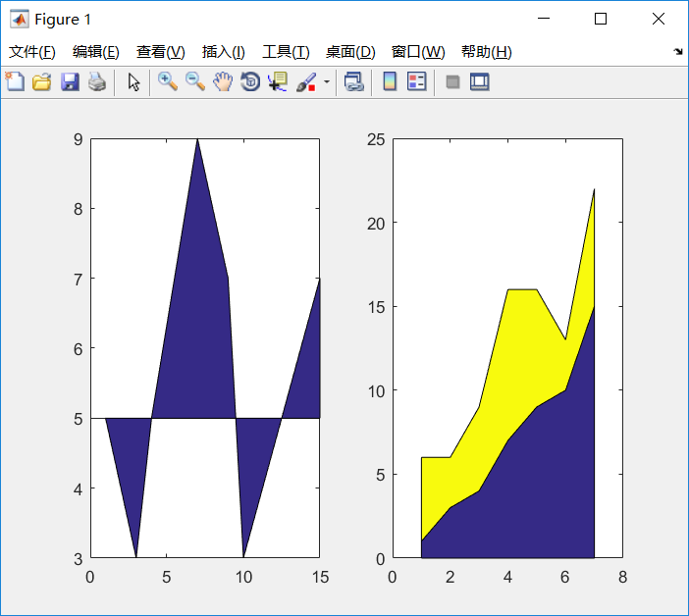Open the 编辑(E) menu
689x616 pixels.
tap(96, 52)
